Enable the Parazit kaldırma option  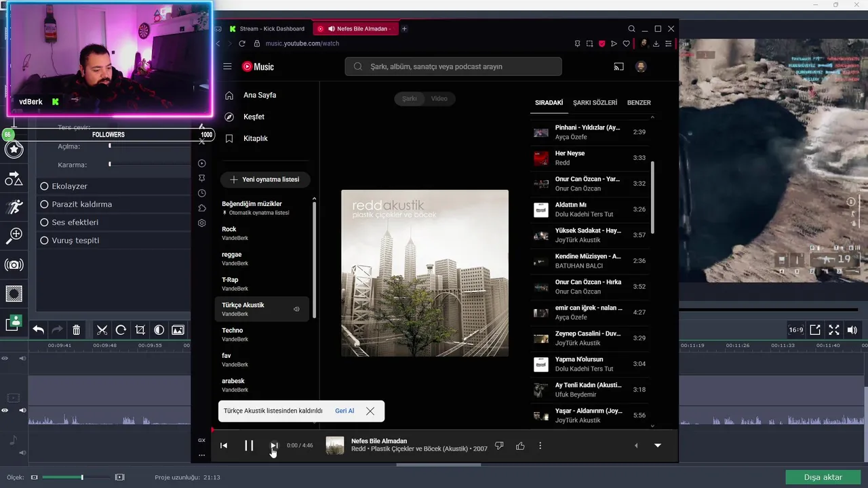[44, 204]
